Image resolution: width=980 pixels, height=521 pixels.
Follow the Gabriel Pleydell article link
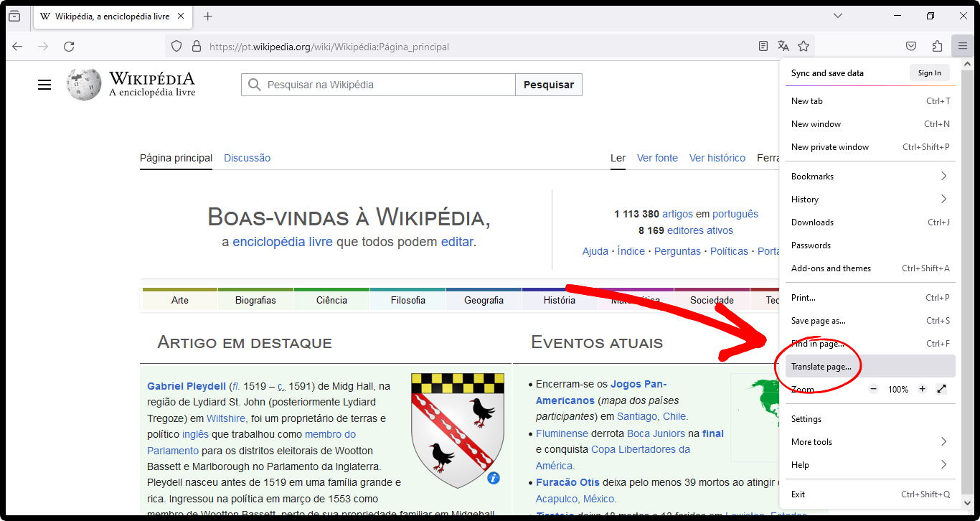[x=187, y=386]
